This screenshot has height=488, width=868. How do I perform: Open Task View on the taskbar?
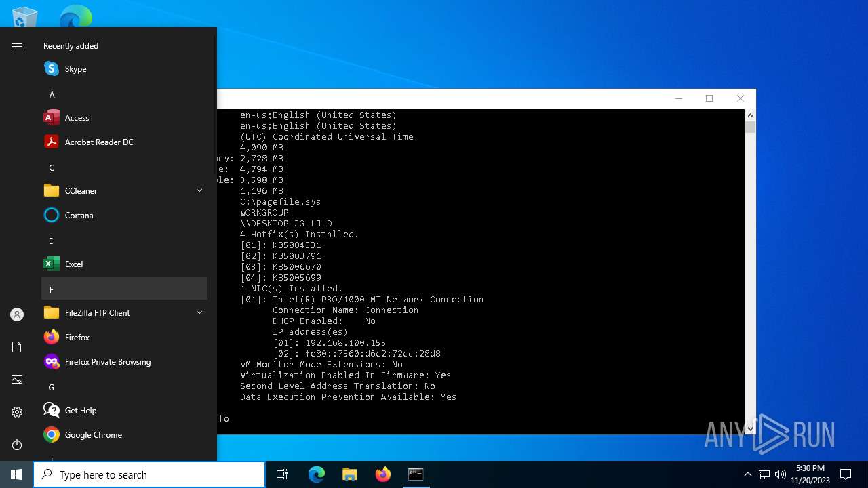[x=282, y=474]
